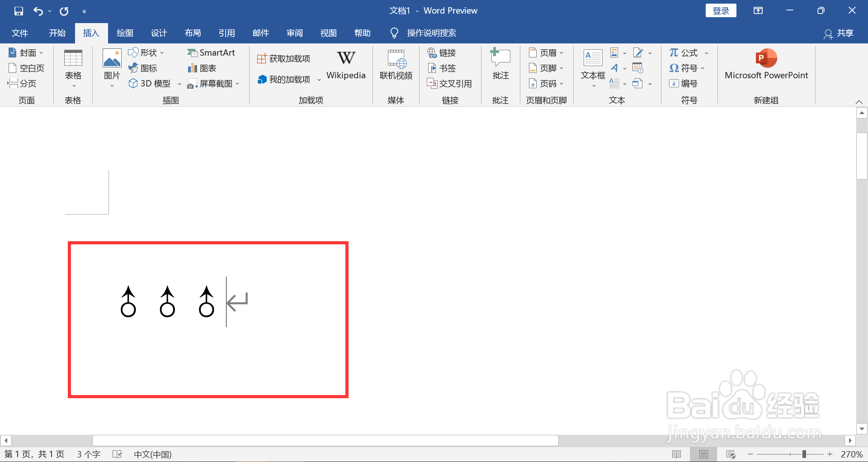Image resolution: width=868 pixels, height=462 pixels.
Task: Switch to read mode view
Action: (x=677, y=454)
